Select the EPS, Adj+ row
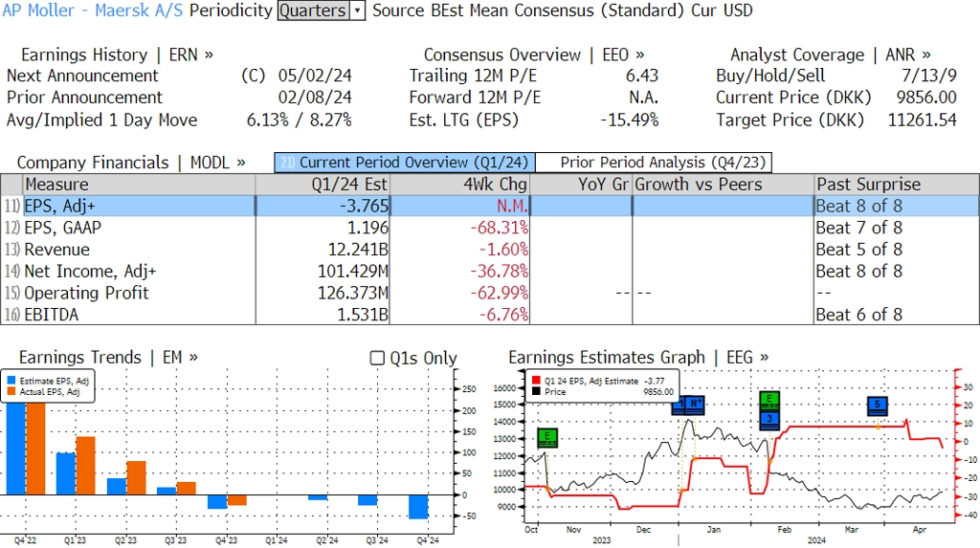The height and width of the screenshot is (548, 980). coord(490,206)
